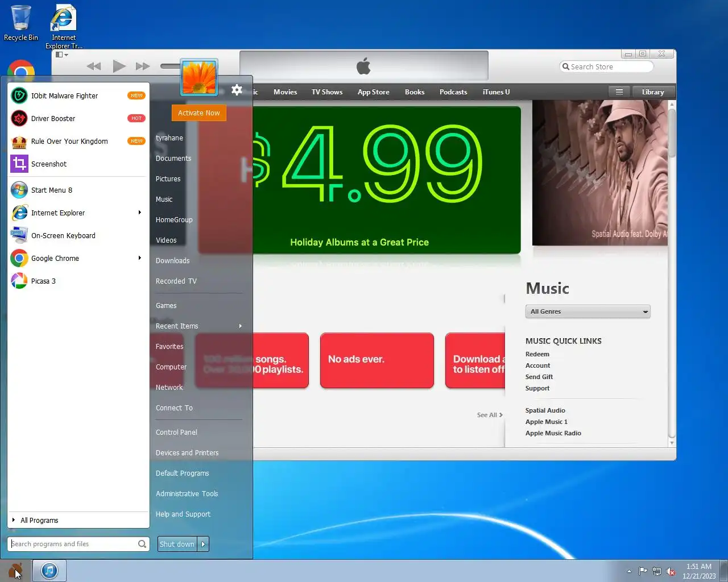Open Send Gift quick link
728x582 pixels.
tap(539, 377)
